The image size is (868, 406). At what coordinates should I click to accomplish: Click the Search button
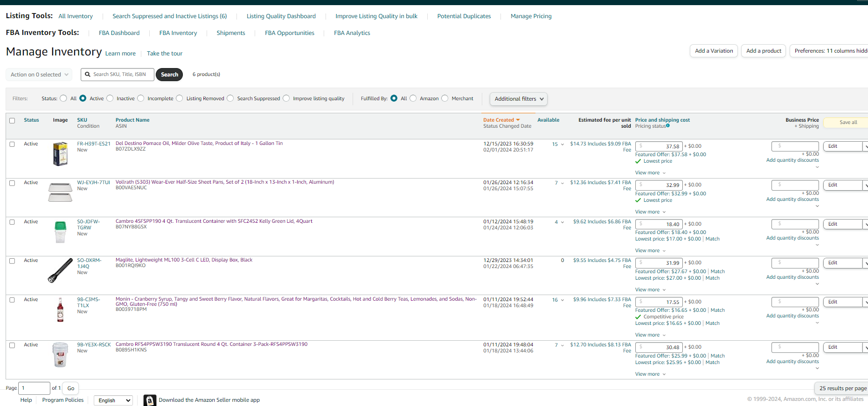pos(169,75)
